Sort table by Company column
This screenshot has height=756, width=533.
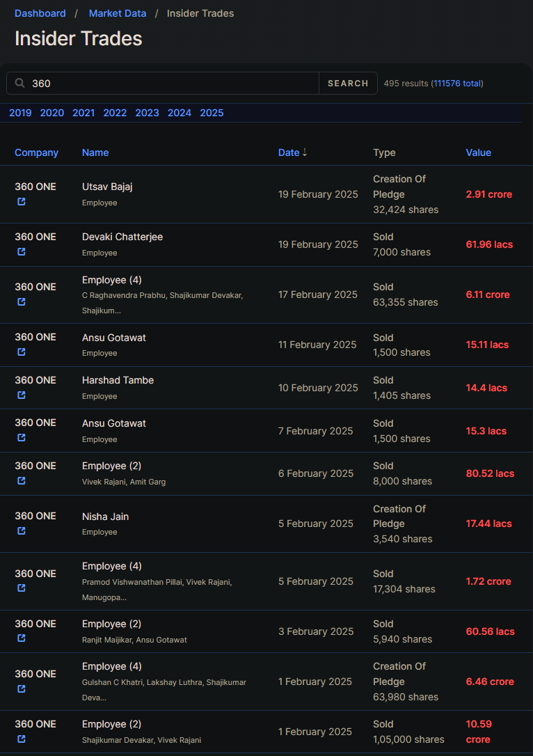point(36,152)
